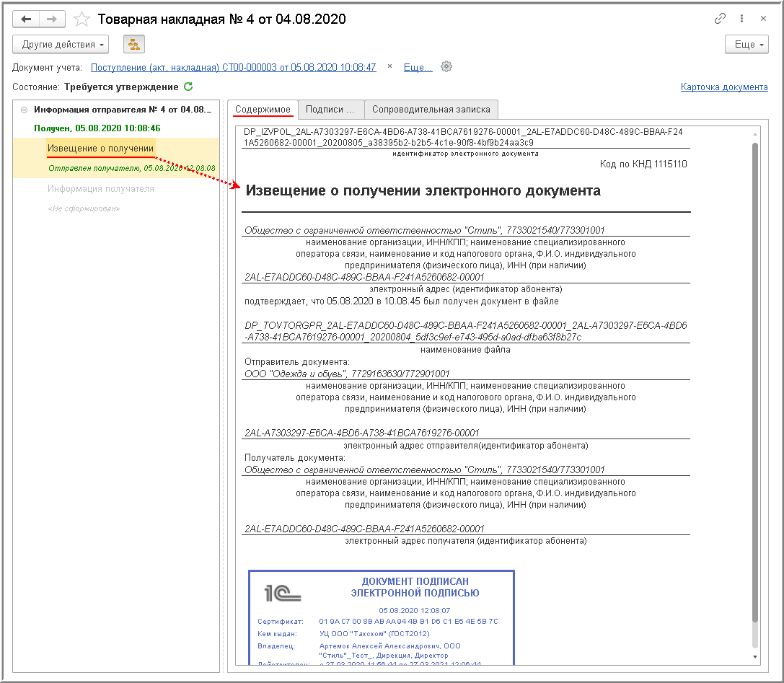Click the identifier line starting with DP_IZVPOL
784x683 pixels.
[x=463, y=137]
